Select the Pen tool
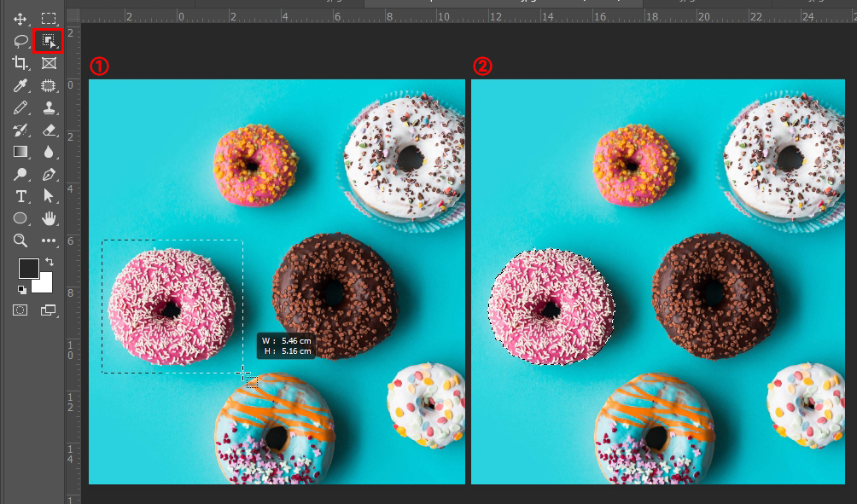857x504 pixels. (49, 174)
